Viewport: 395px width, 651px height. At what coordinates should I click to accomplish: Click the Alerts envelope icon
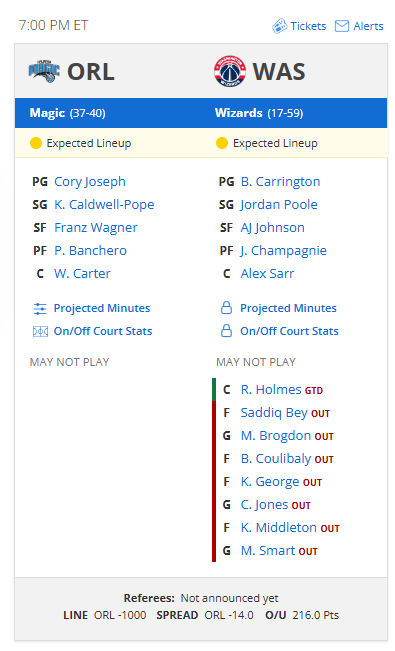coord(342,26)
